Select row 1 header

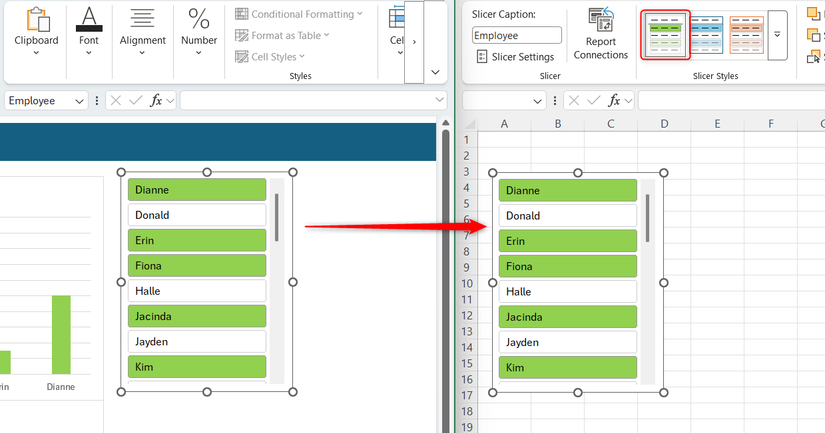[x=466, y=140]
